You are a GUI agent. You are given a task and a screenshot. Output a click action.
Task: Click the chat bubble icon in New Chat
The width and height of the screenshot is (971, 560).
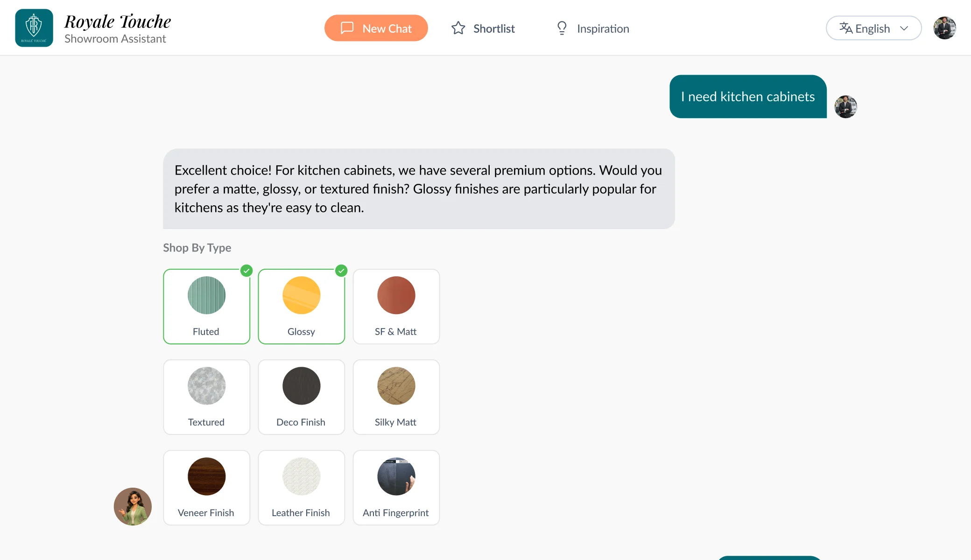click(347, 28)
